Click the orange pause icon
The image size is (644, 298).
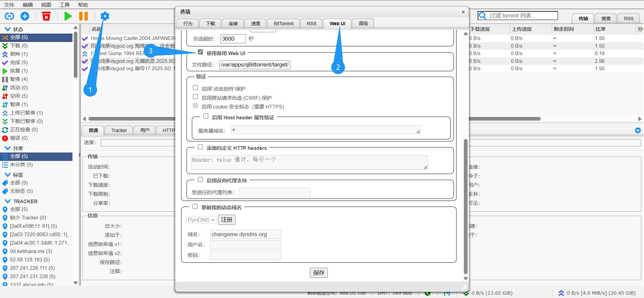(84, 16)
